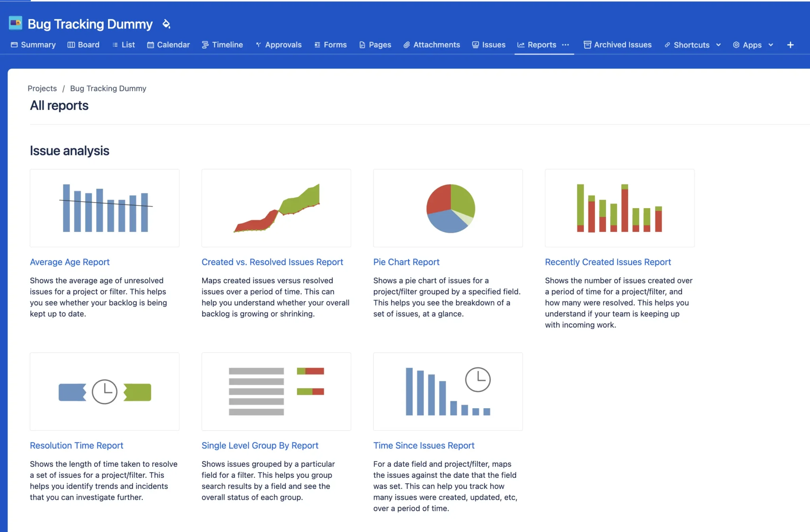Click the star/pin icon next to project name

pos(166,24)
